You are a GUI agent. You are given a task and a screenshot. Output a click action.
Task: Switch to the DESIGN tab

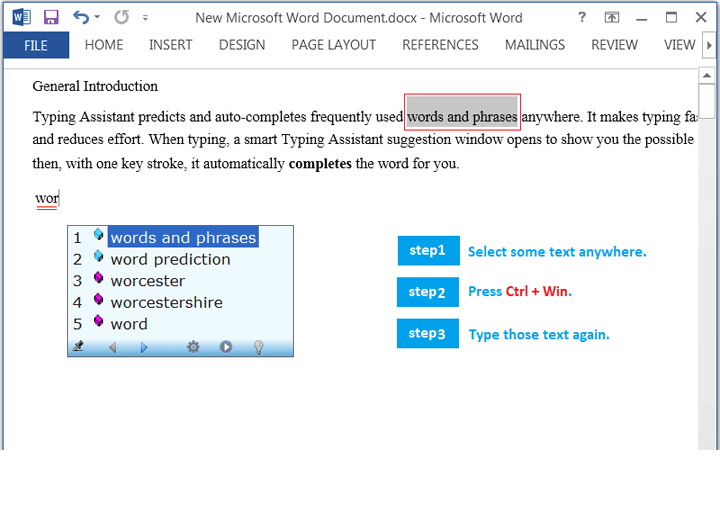(x=242, y=45)
